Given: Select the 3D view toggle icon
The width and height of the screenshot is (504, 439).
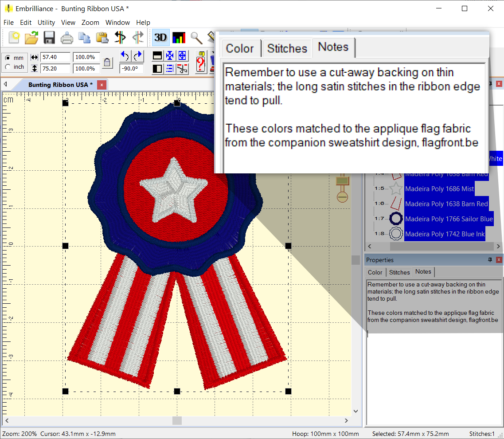Looking at the screenshot, I should tap(160, 38).
